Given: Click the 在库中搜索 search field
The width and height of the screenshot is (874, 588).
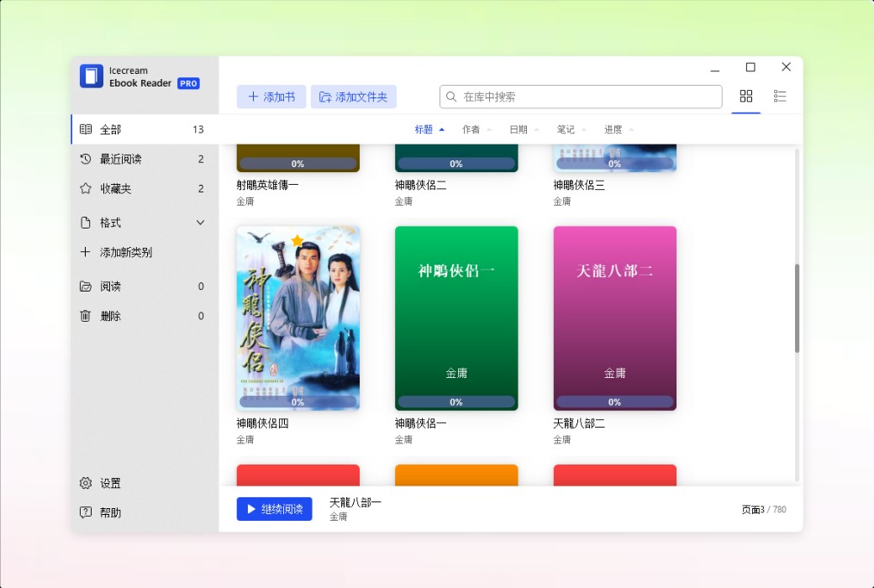Looking at the screenshot, I should coord(580,96).
